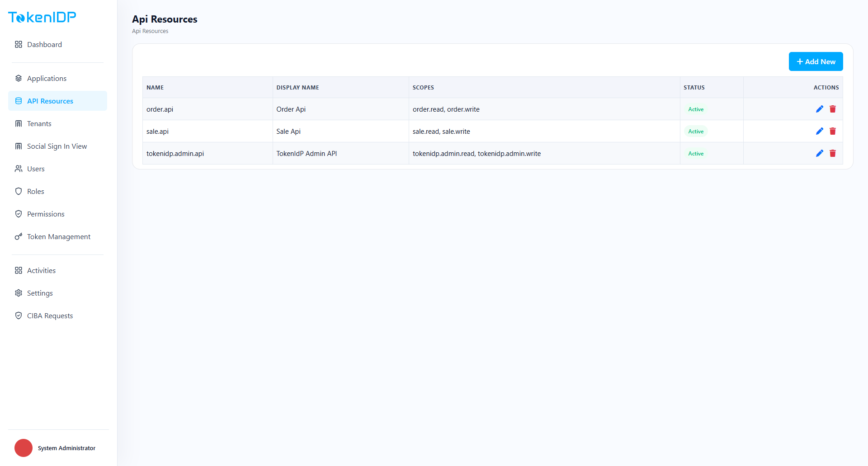The width and height of the screenshot is (868, 466).
Task: Click the Api Resources breadcrumb
Action: (150, 31)
